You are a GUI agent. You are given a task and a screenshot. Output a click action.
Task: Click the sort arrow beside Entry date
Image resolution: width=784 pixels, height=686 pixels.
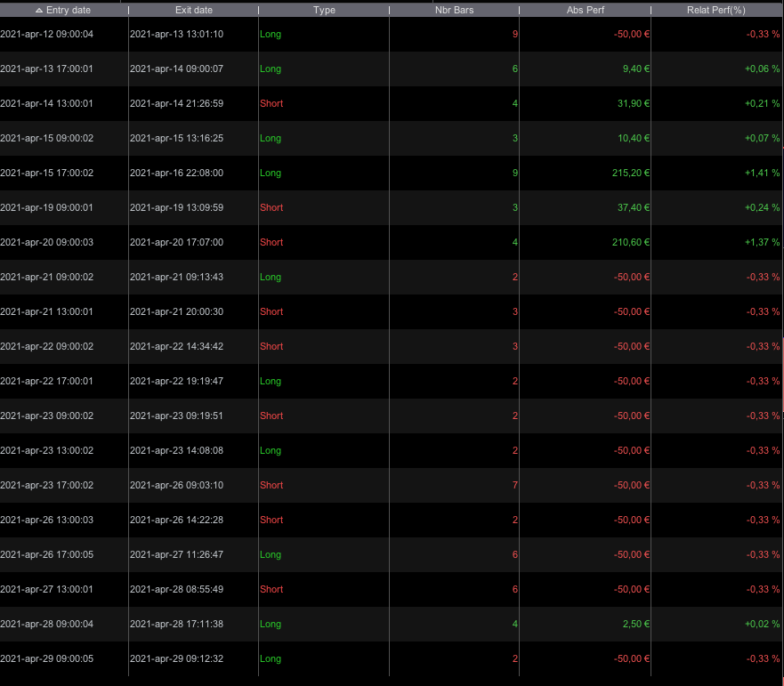point(39,11)
